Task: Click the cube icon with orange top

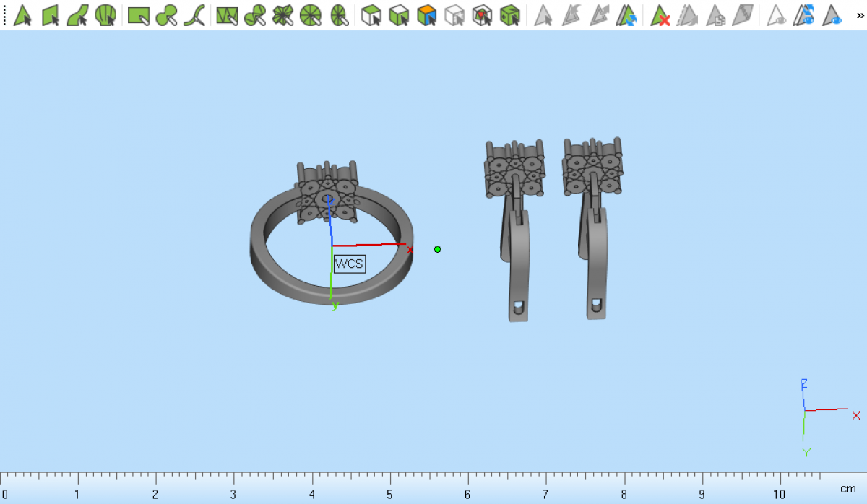Action: [x=427, y=15]
